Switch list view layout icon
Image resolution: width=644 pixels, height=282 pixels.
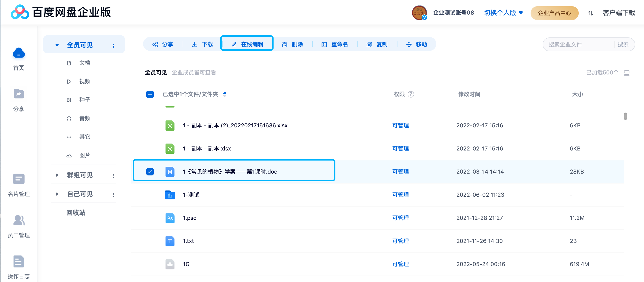[x=626, y=73]
